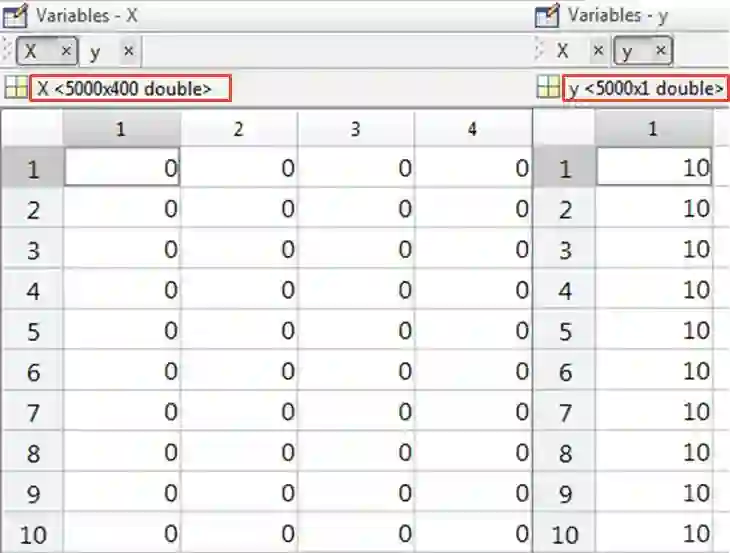Click the value 10 in y row 8

pos(696,452)
